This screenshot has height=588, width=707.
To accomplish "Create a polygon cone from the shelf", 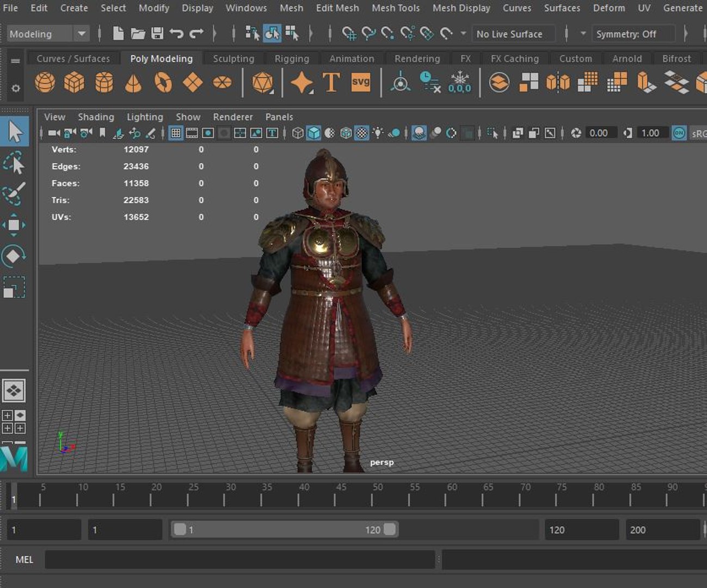I will (133, 83).
